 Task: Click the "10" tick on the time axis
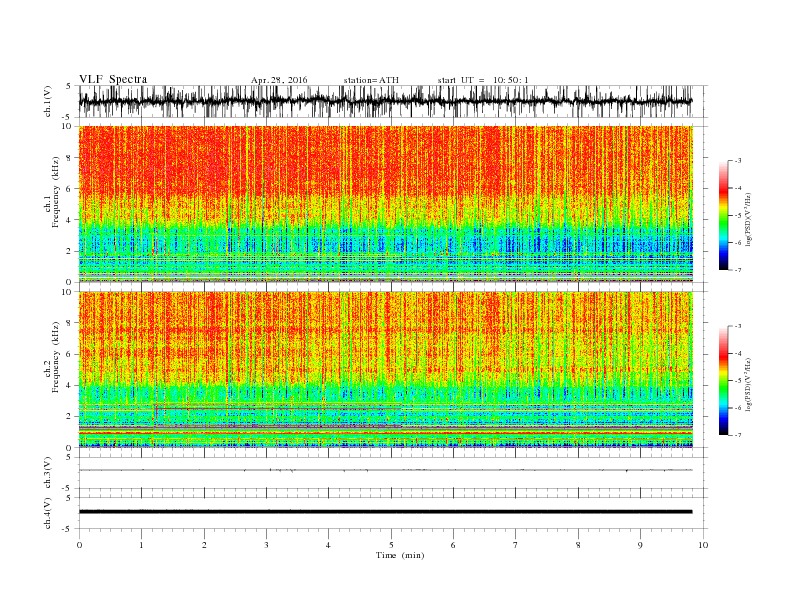pyautogui.click(x=703, y=545)
